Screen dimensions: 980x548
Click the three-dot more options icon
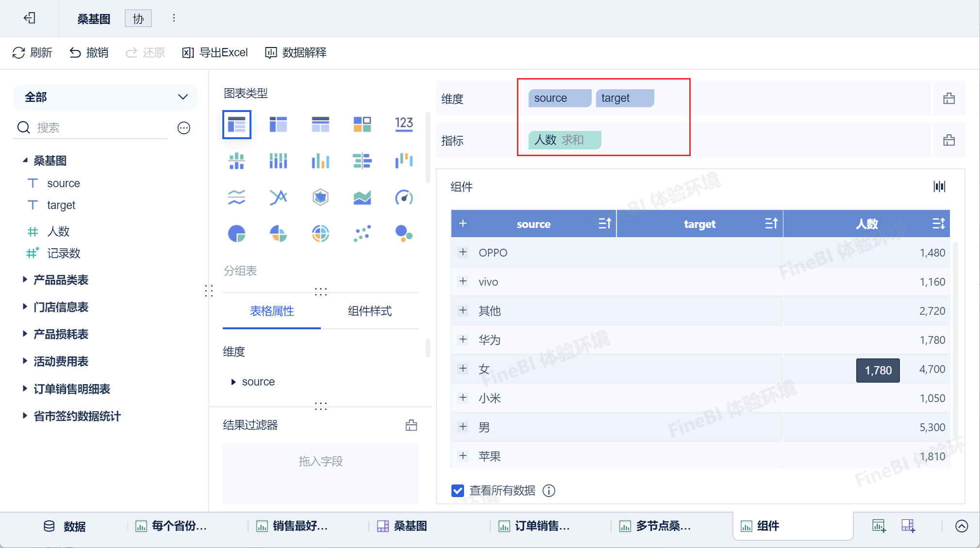(x=174, y=18)
